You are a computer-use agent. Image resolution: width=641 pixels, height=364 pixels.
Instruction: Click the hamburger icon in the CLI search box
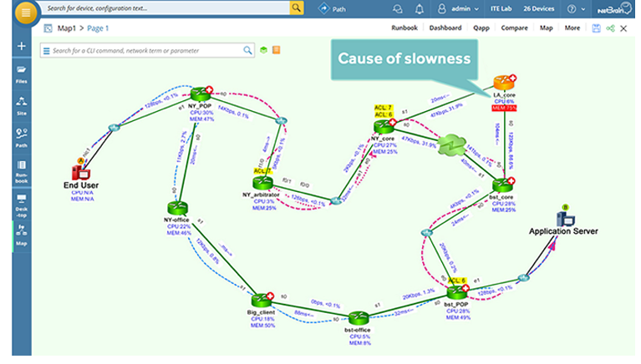tap(46, 51)
